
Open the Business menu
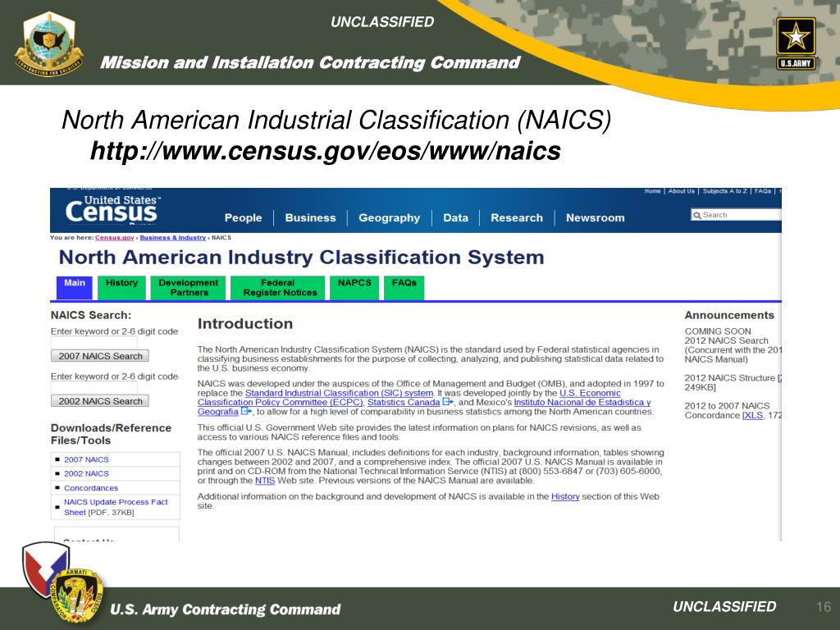[310, 218]
